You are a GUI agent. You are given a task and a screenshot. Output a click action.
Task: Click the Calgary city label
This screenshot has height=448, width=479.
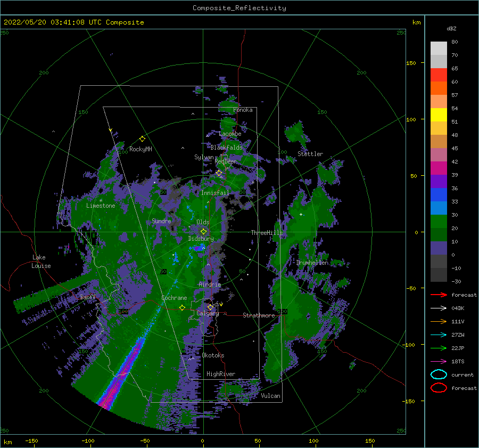[208, 313]
